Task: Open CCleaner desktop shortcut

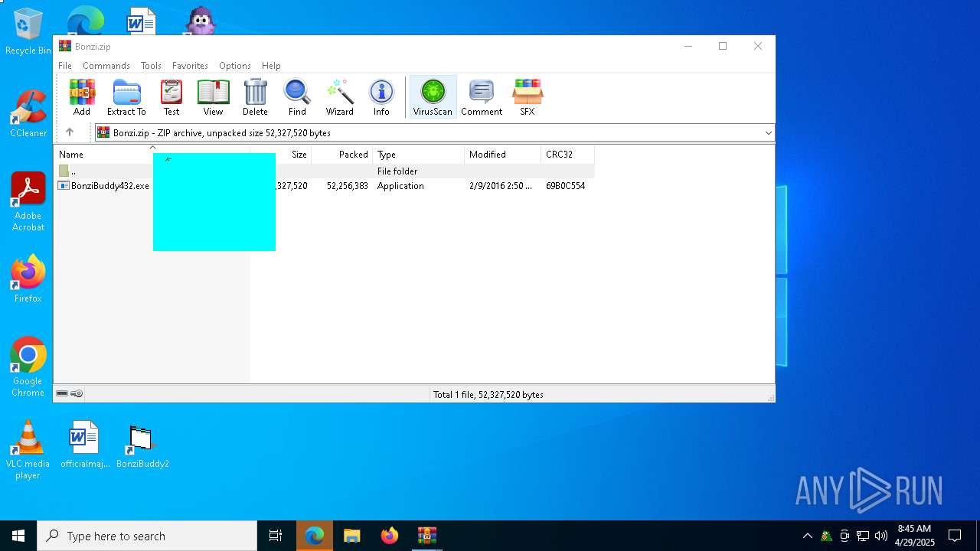Action: point(28,114)
